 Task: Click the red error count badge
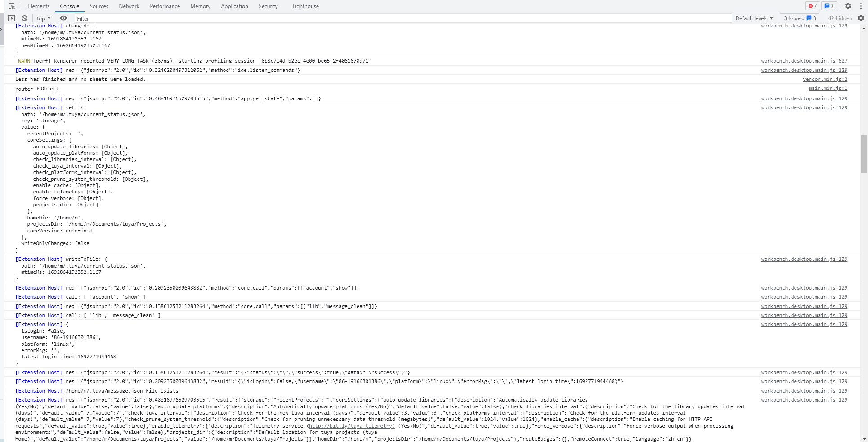point(812,6)
